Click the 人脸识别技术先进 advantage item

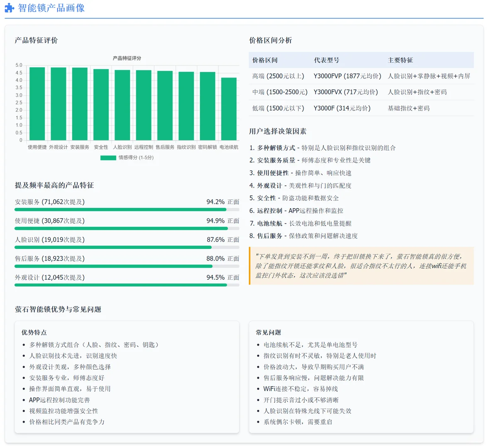73,356
